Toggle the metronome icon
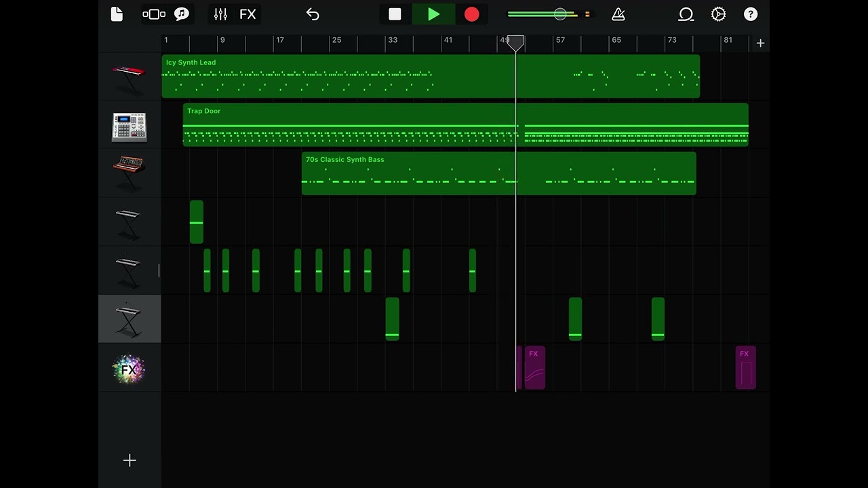This screenshot has height=488, width=868. click(618, 14)
